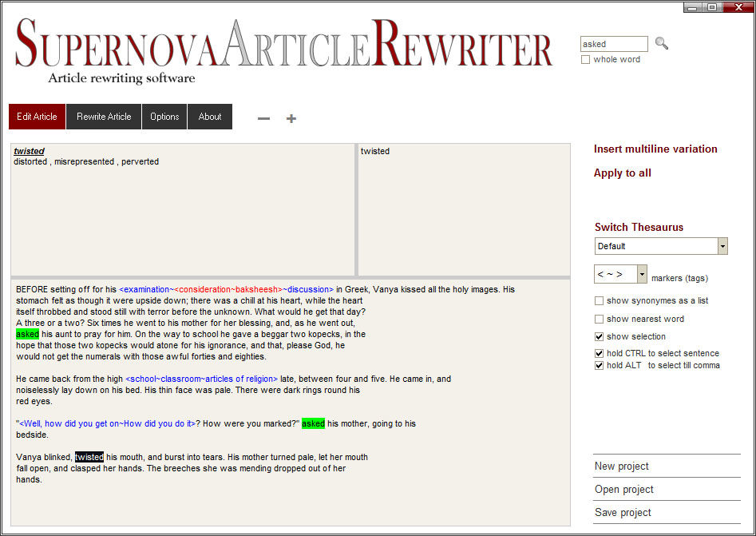Click Insert multiline variation
Screen dimensions: 756x536
tap(655, 149)
